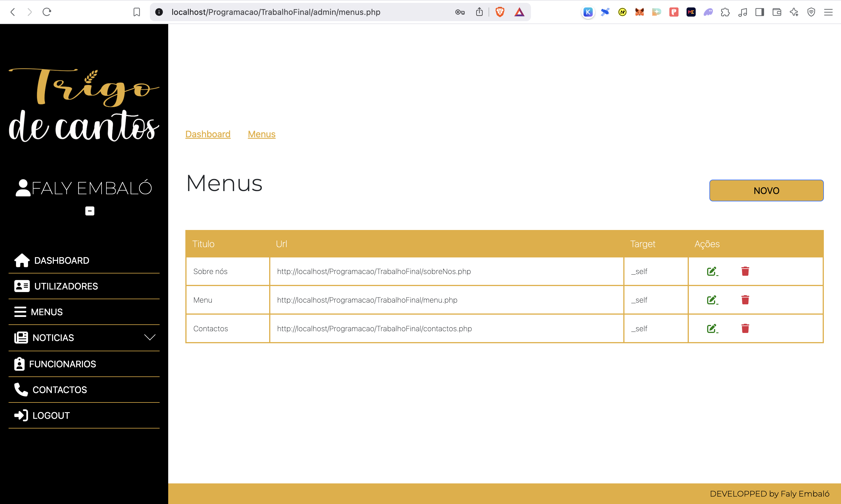Image resolution: width=841 pixels, height=504 pixels.
Task: Open the extensions puzzle menu
Action: pyautogui.click(x=725, y=12)
